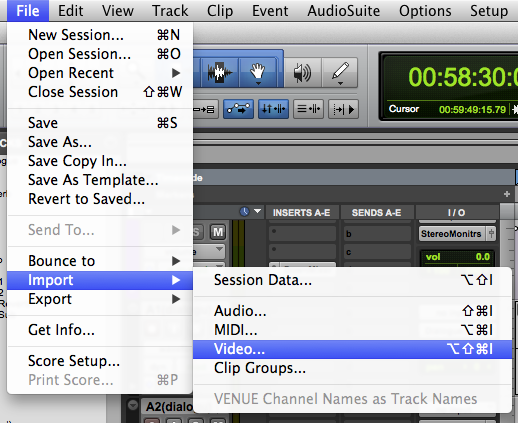Toggle Insertion Follows Playback button
The width and height of the screenshot is (518, 423).
pyautogui.click(x=343, y=109)
